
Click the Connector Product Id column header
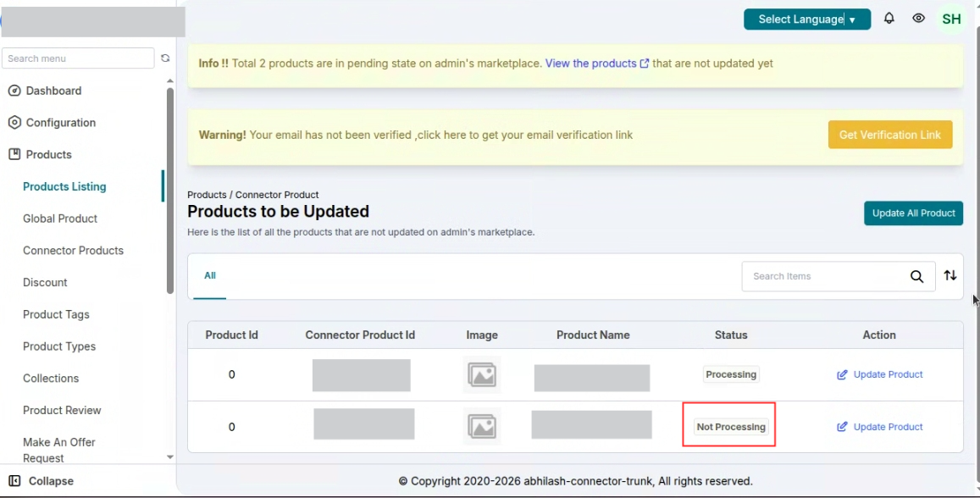[360, 335]
